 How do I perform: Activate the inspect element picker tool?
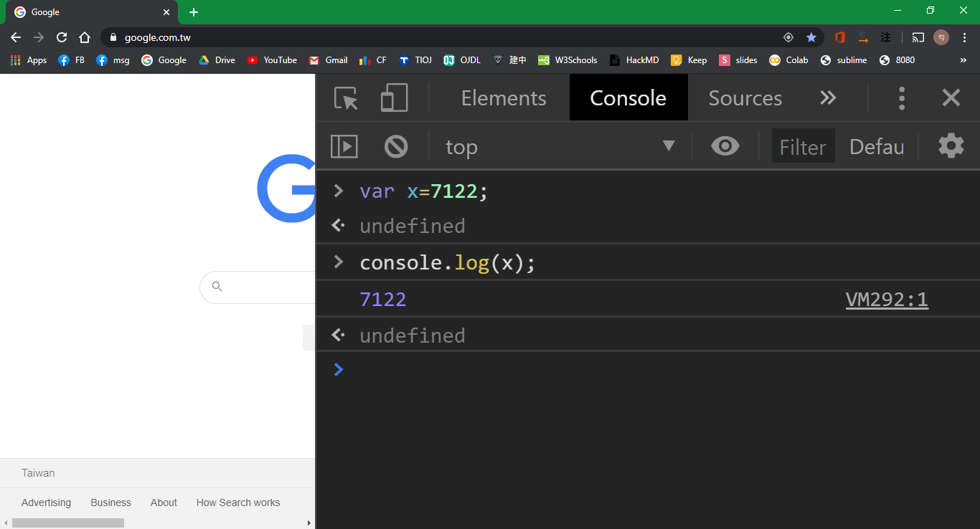[x=347, y=98]
